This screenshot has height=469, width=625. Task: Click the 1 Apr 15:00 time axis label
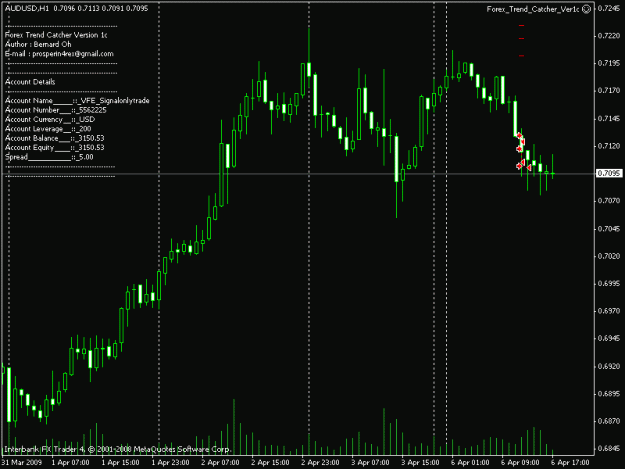pyautogui.click(x=120, y=463)
